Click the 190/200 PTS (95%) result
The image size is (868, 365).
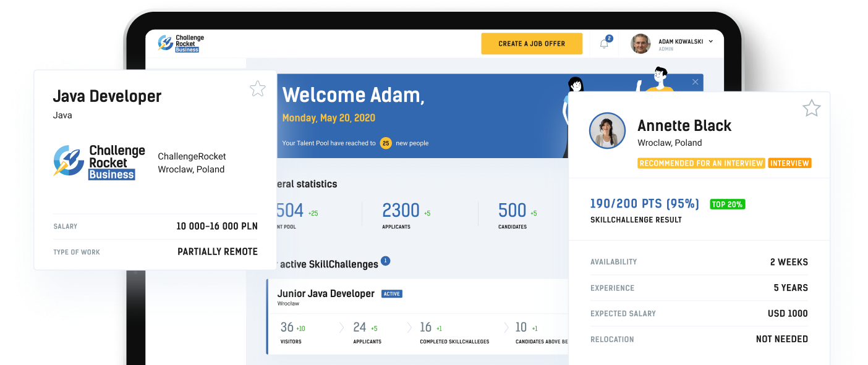point(645,204)
